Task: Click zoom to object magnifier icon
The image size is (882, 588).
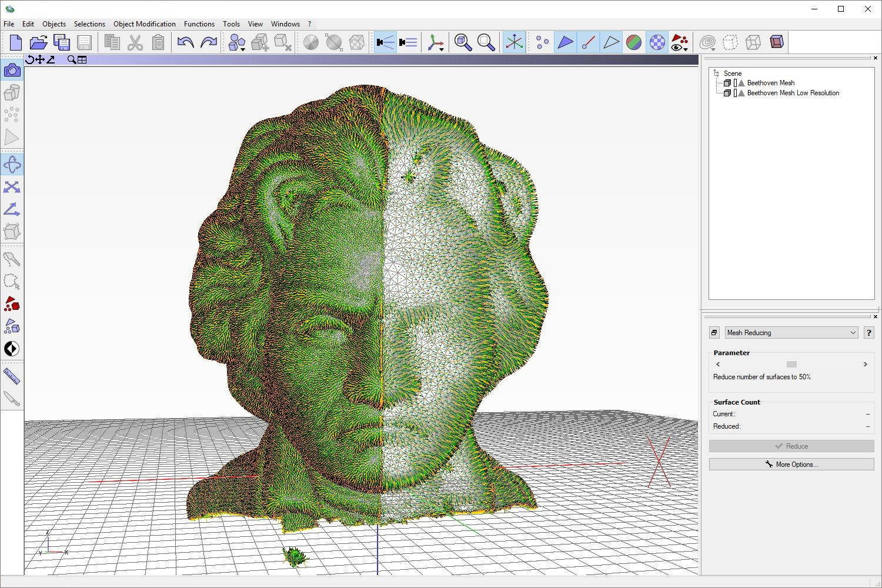Action: 463,42
